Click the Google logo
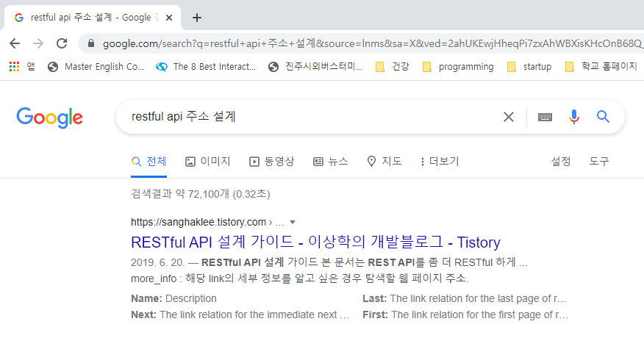Image resolution: width=644 pixels, height=338 pixels. pos(50,118)
